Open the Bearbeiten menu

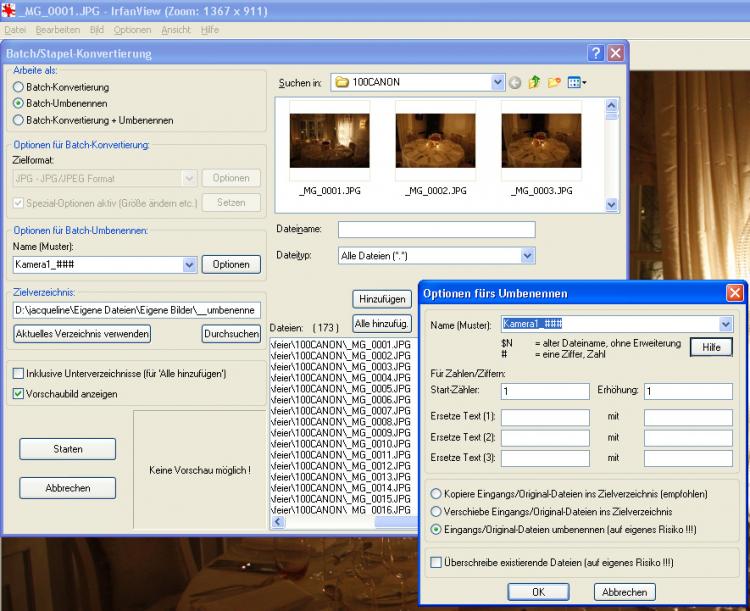57,30
